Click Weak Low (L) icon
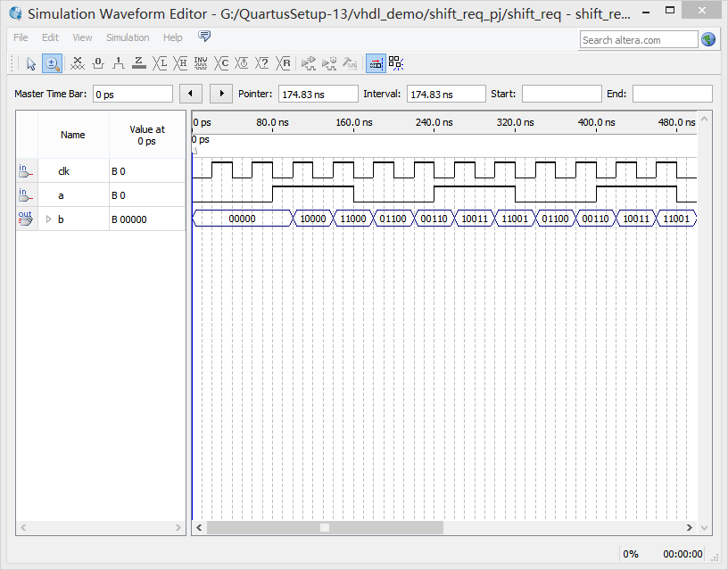728x570 pixels. [x=160, y=63]
